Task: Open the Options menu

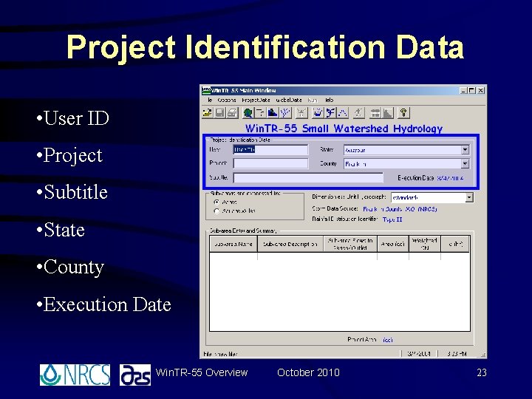Action: pyautogui.click(x=227, y=100)
